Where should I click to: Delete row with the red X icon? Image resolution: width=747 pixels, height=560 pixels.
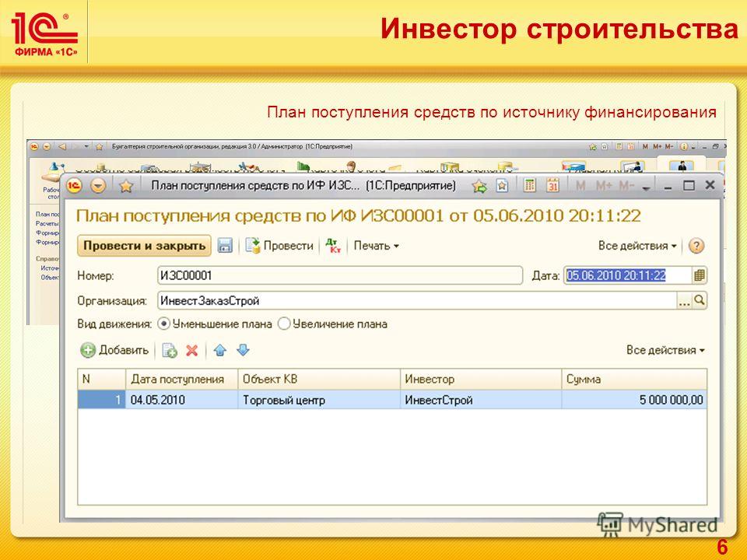click(192, 351)
